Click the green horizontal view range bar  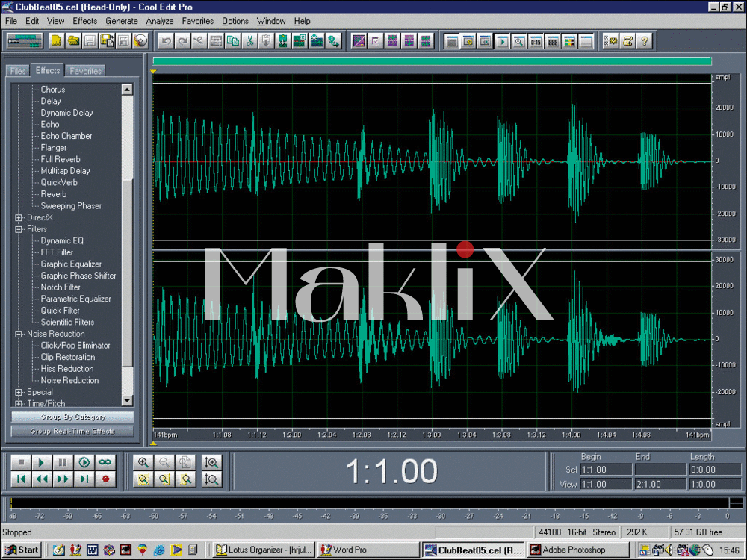pos(432,61)
